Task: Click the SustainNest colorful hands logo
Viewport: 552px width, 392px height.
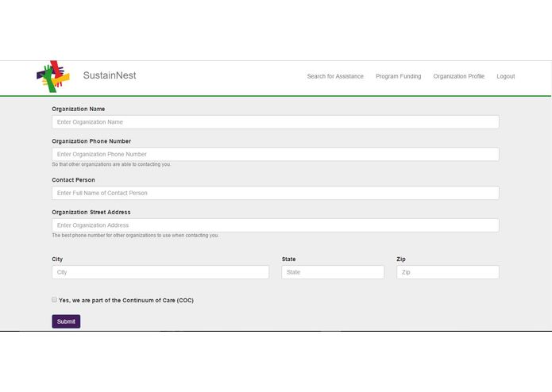Action: pos(53,77)
